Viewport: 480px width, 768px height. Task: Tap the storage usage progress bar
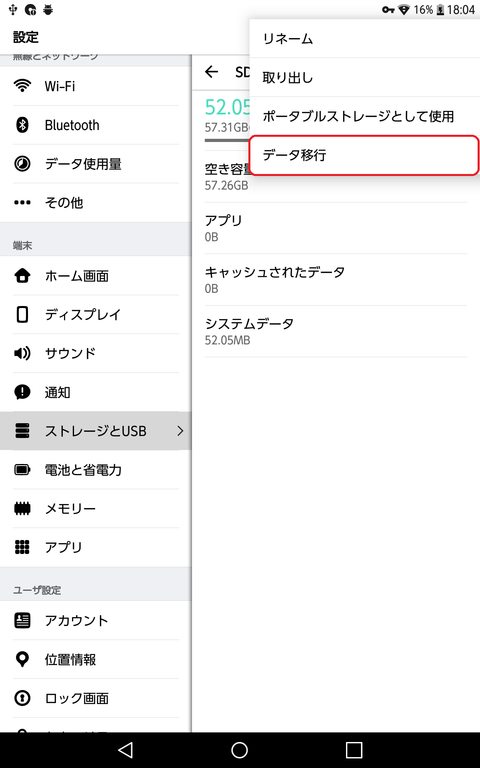point(227,140)
